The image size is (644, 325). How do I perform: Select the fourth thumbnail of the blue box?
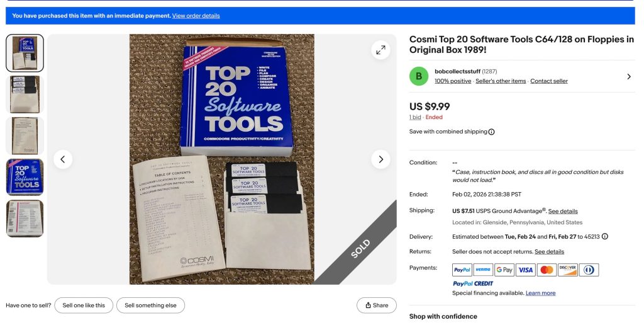coord(25,177)
